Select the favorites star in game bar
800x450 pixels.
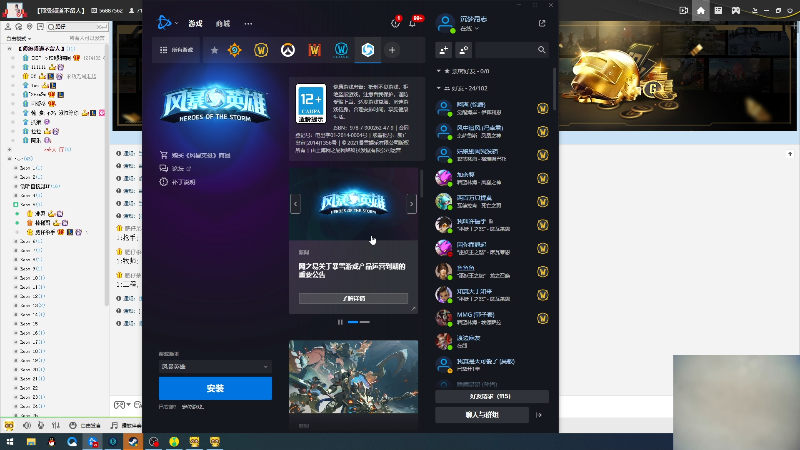pyautogui.click(x=215, y=50)
